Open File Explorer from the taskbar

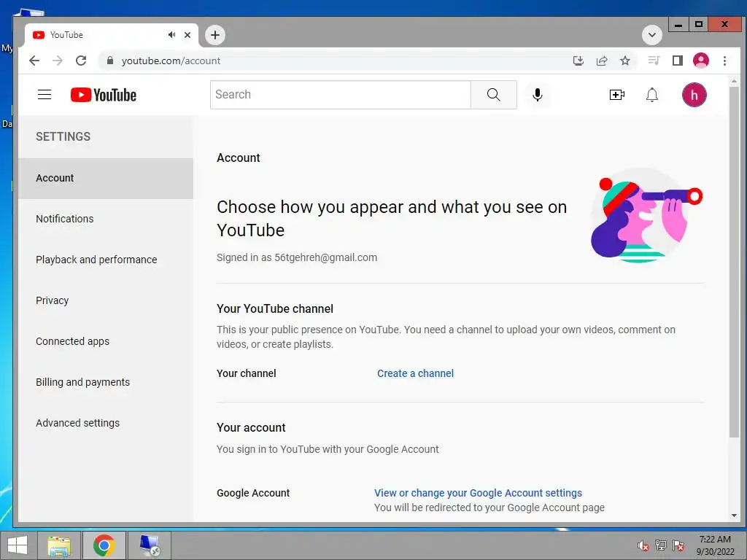59,545
